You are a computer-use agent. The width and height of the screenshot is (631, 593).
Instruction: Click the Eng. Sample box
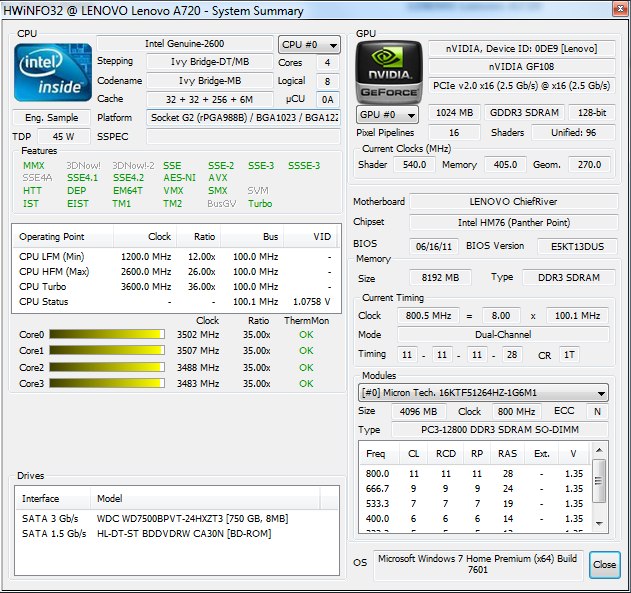(x=50, y=117)
